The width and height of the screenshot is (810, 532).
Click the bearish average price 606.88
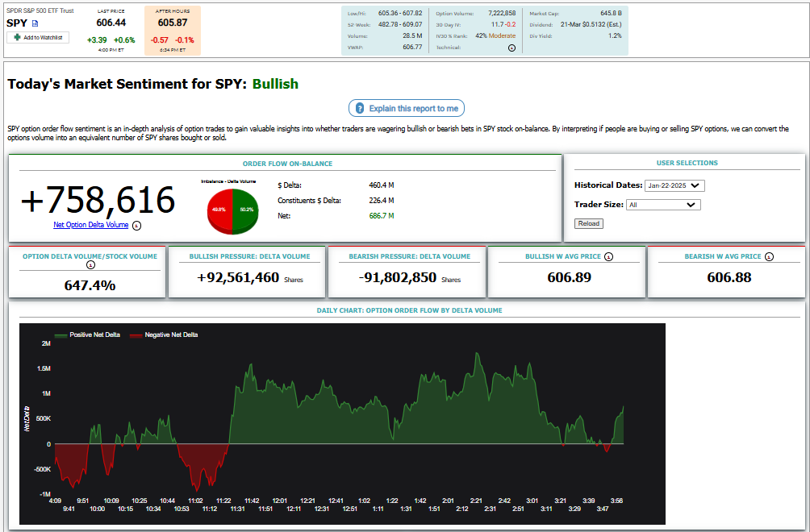click(729, 277)
